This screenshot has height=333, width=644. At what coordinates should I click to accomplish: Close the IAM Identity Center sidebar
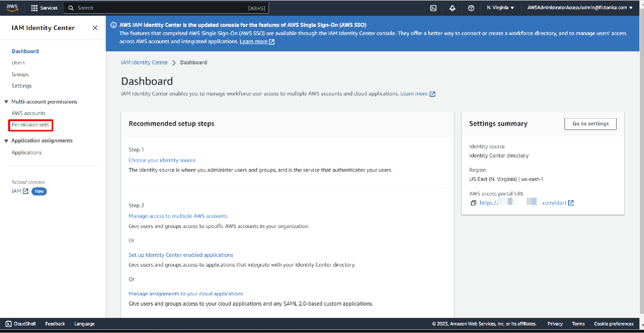click(95, 28)
